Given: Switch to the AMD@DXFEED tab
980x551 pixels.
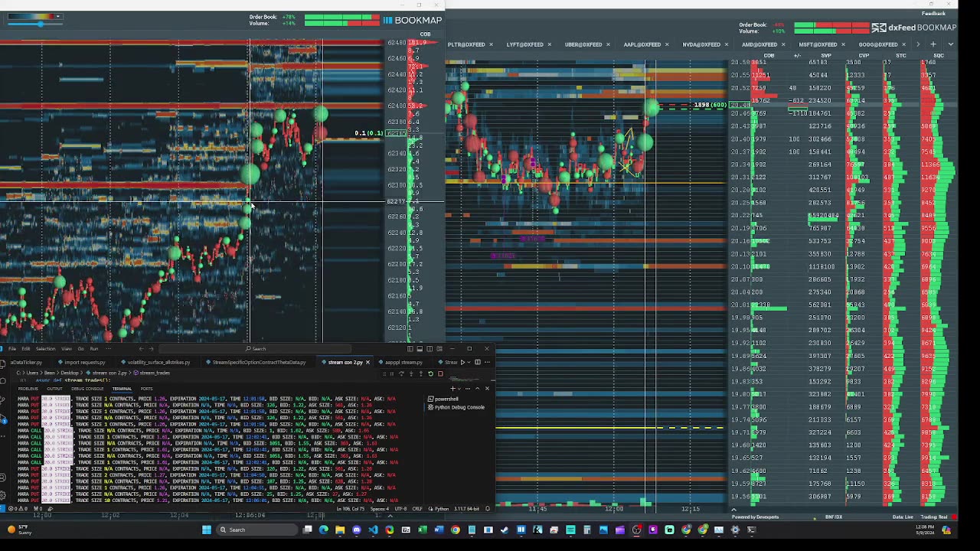Looking at the screenshot, I should coord(759,44).
